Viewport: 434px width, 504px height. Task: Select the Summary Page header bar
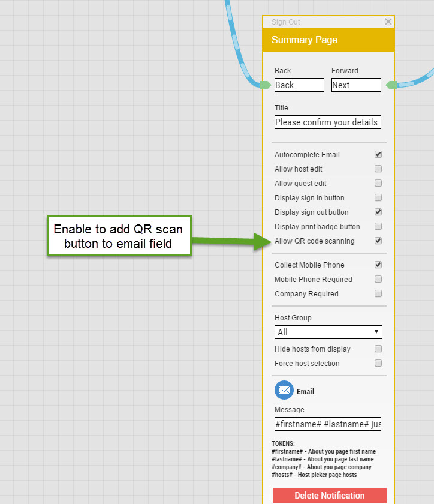328,40
